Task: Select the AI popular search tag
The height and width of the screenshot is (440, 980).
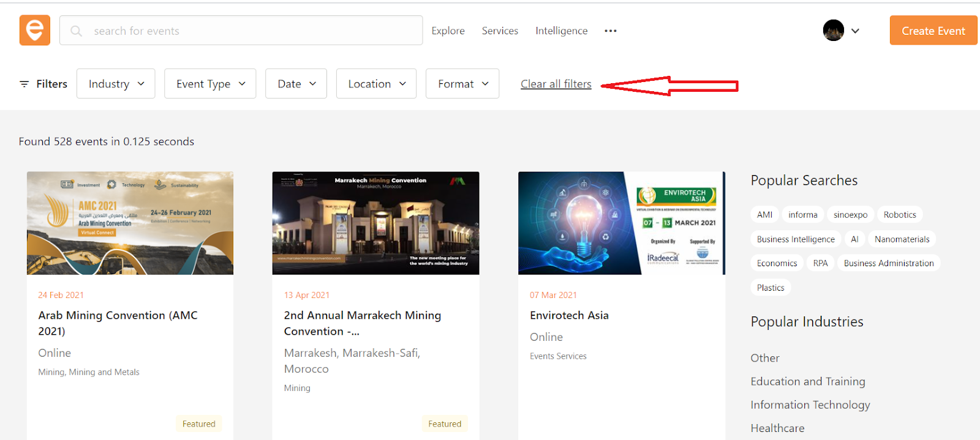Action: pyautogui.click(x=854, y=239)
